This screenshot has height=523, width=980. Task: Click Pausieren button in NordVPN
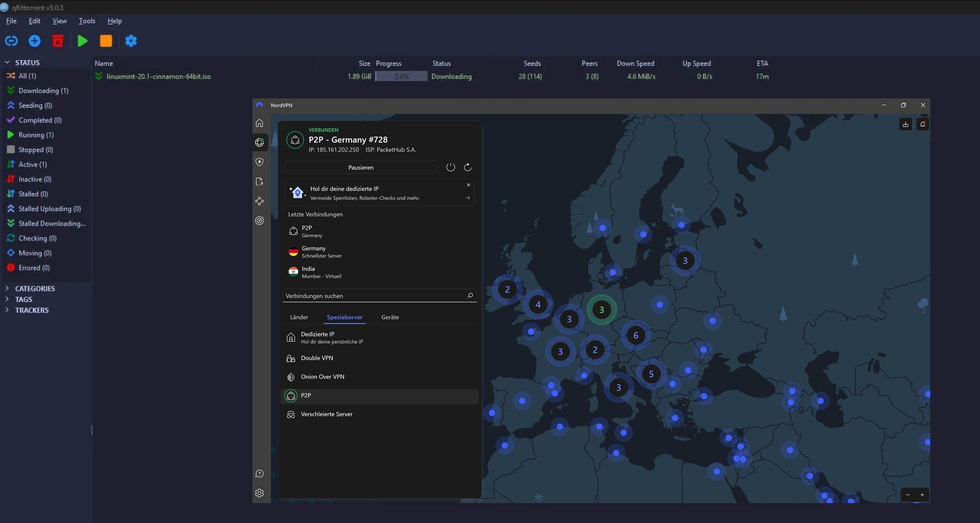tap(361, 168)
